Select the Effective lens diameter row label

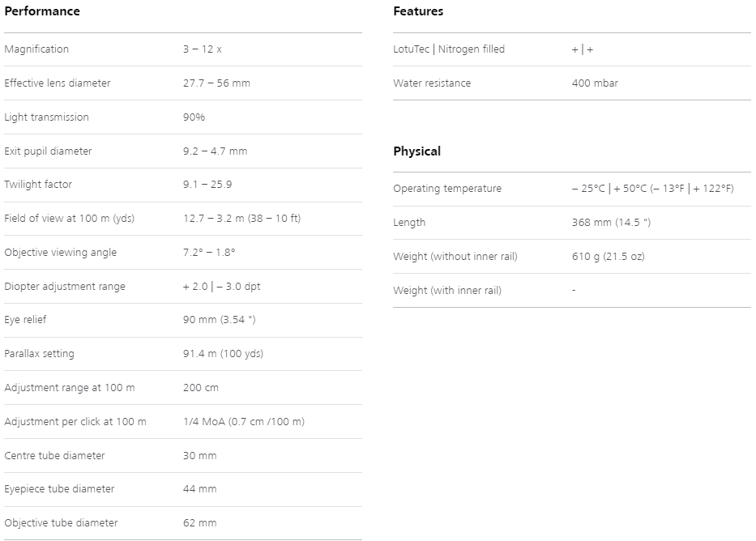tap(58, 83)
